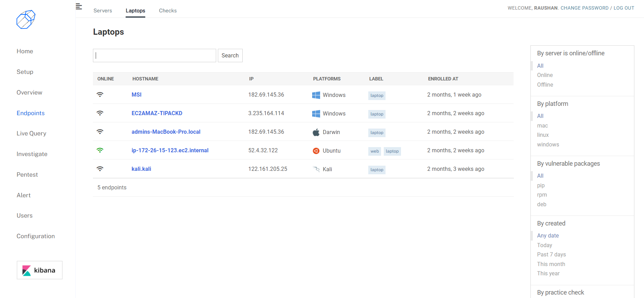This screenshot has width=644, height=298.
Task: Switch to the Servers tab
Action: tap(103, 11)
